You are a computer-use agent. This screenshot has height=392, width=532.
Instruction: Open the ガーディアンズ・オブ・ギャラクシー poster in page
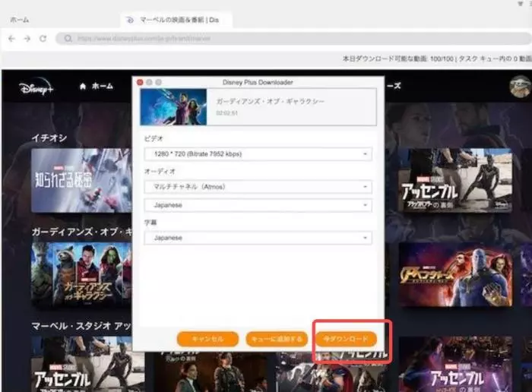[x=81, y=275]
